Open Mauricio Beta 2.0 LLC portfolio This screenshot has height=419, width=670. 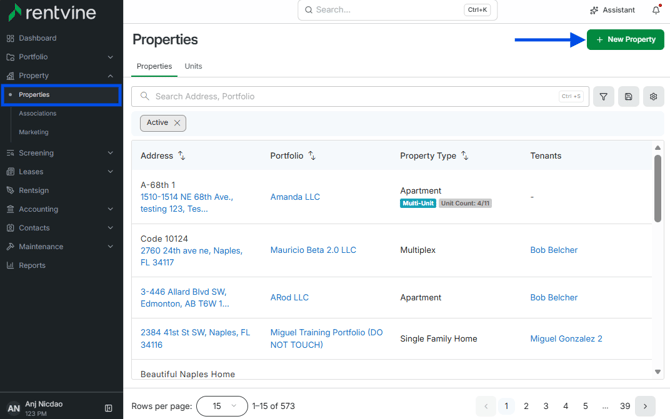[313, 250]
